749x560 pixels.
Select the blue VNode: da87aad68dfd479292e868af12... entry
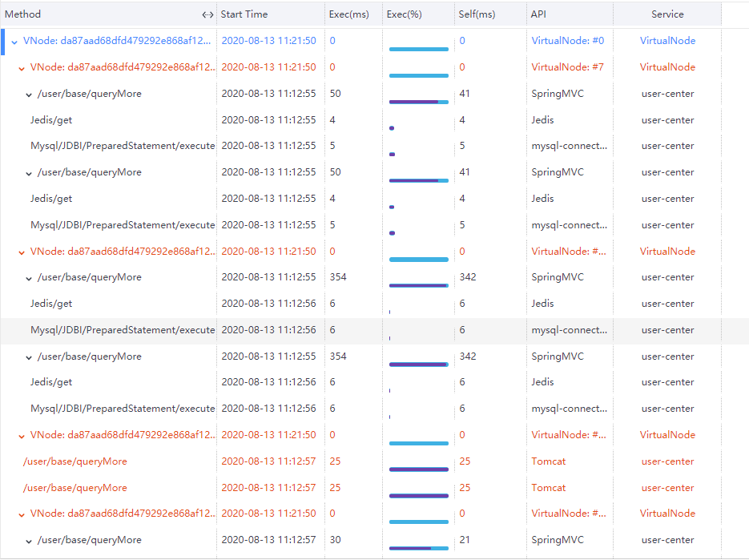(116, 41)
